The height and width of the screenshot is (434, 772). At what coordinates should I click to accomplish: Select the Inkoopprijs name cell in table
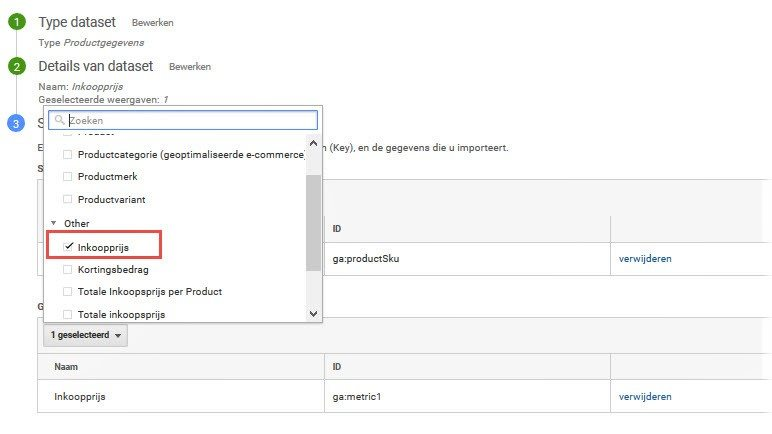181,397
